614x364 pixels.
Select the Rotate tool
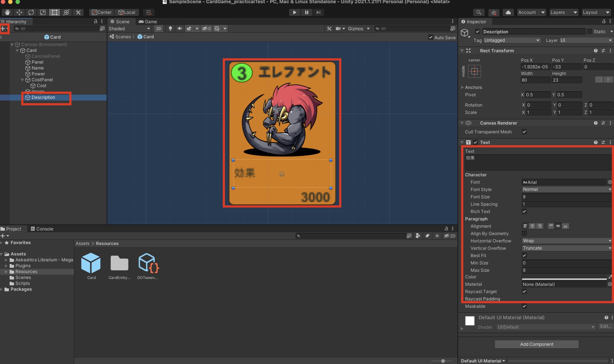click(x=31, y=12)
